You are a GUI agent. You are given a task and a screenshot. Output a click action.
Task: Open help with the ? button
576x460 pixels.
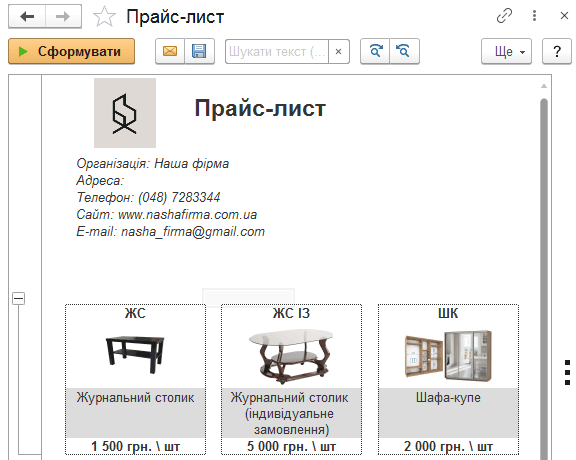click(557, 51)
